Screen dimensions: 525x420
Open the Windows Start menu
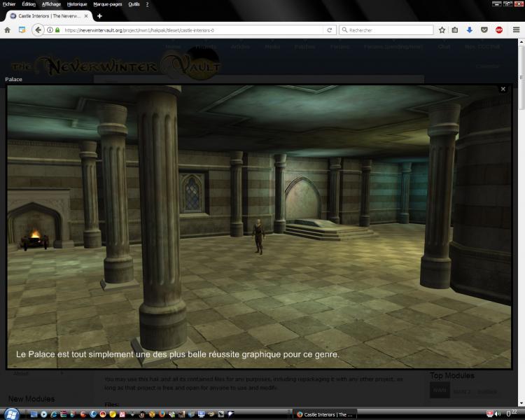point(12,414)
